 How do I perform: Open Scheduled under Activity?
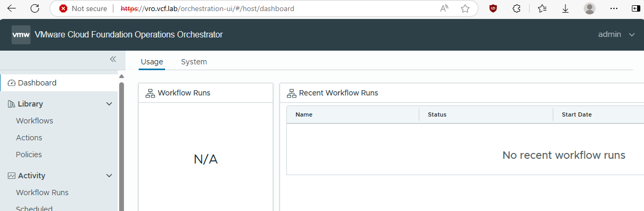click(x=34, y=208)
